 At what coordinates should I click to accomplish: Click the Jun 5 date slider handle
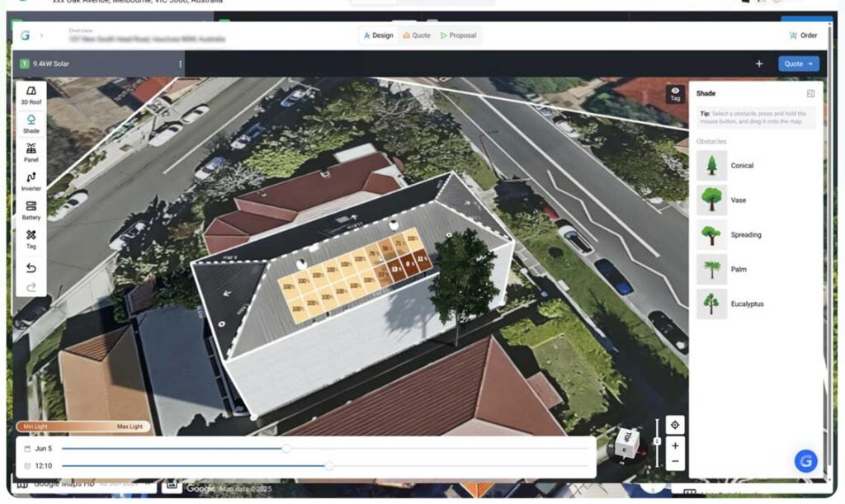coord(286,449)
